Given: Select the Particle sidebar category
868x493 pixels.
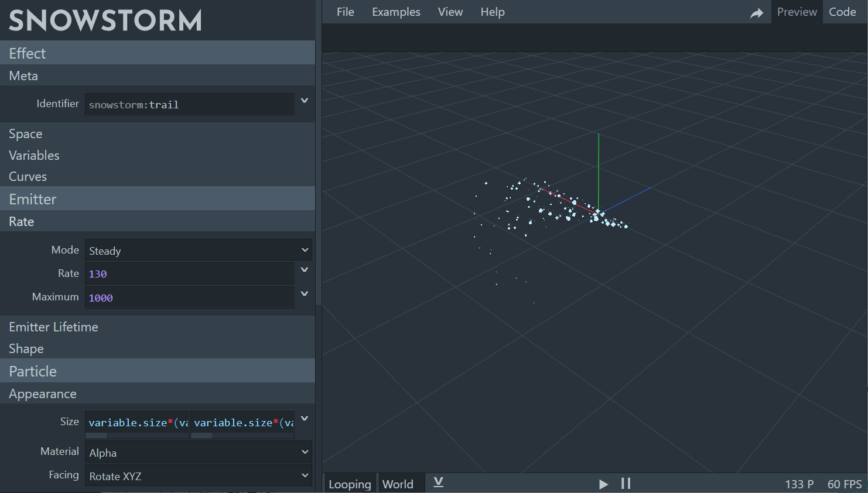Looking at the screenshot, I should (158, 371).
